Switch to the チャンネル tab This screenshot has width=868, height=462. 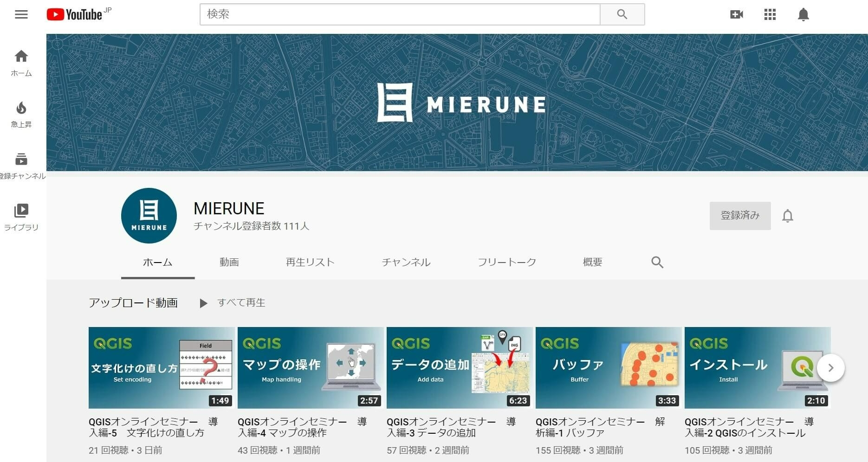pyautogui.click(x=406, y=262)
